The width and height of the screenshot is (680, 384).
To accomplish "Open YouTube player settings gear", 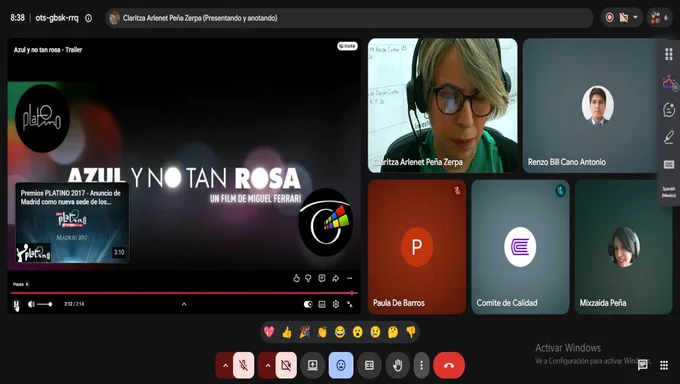I will [336, 304].
